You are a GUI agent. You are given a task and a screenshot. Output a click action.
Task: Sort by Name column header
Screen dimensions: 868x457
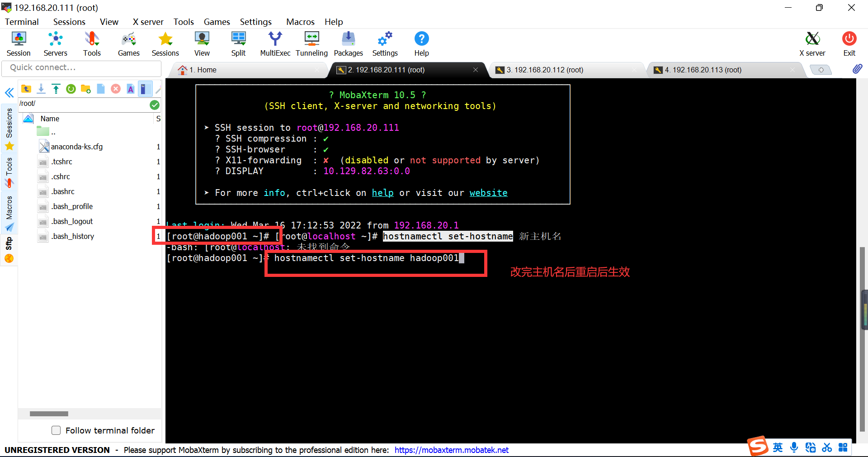(x=50, y=119)
